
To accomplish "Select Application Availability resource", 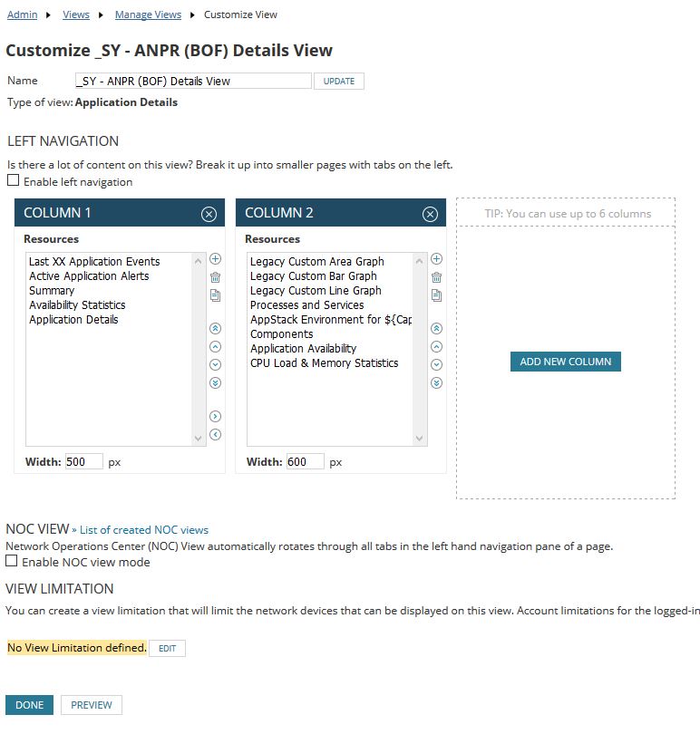I will [x=303, y=348].
